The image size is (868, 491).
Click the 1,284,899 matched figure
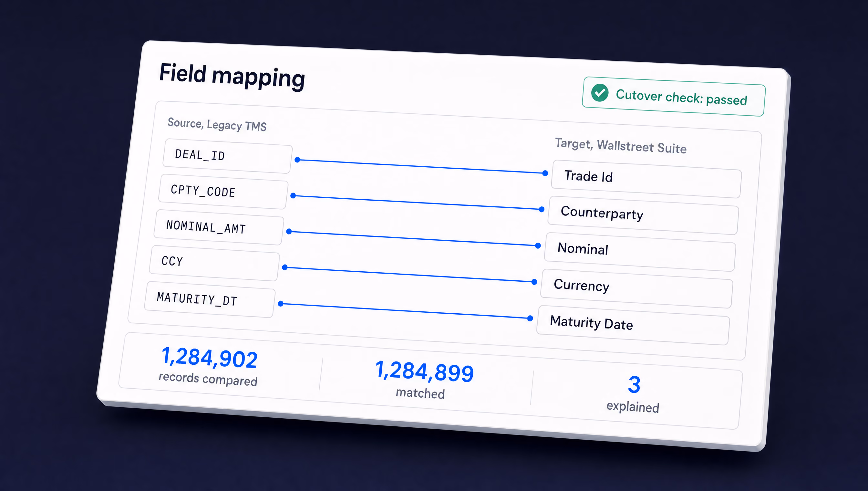point(424,371)
